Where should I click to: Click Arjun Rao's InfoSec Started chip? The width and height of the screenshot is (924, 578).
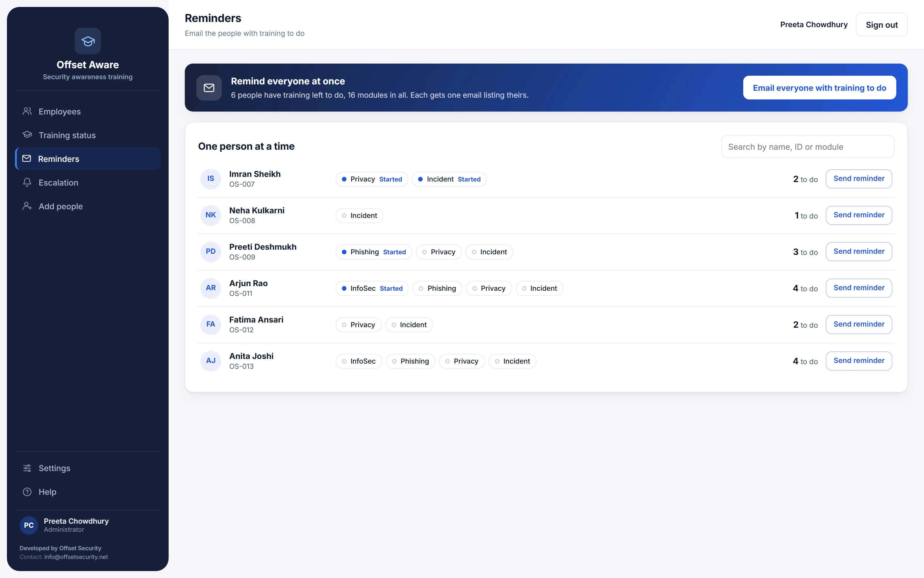coord(372,288)
